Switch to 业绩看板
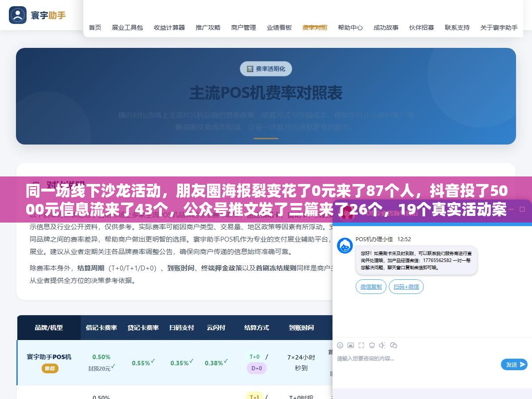Screen dimensions: 532x399 pyautogui.click(x=279, y=27)
